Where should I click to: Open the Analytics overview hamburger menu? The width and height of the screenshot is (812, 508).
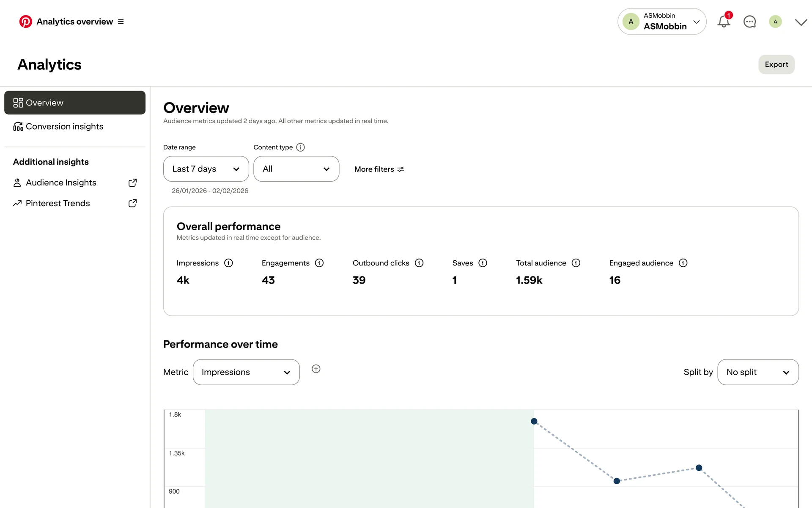tap(121, 22)
